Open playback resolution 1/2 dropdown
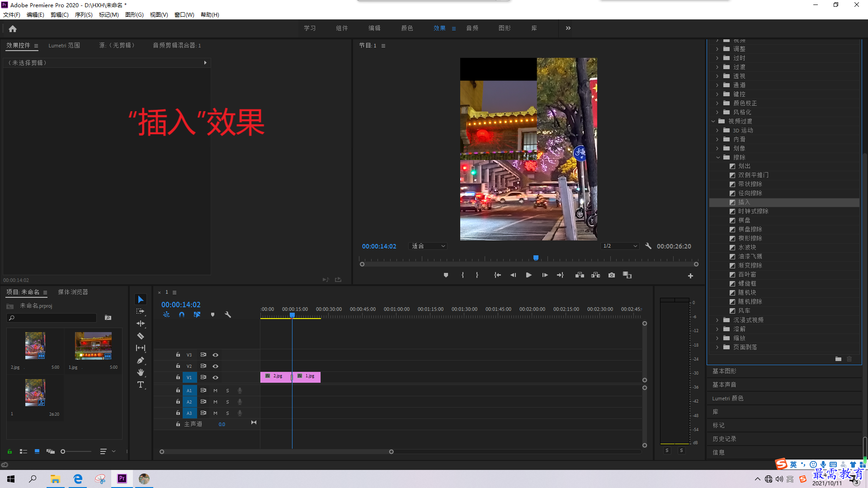This screenshot has width=868, height=488. tap(620, 246)
